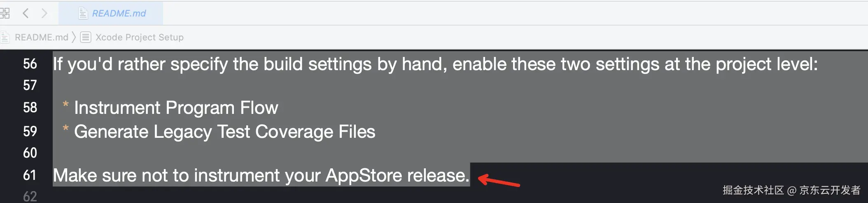Click the breadcrumb chevron after README.md
Viewport: 868px width, 203px height.
point(74,37)
